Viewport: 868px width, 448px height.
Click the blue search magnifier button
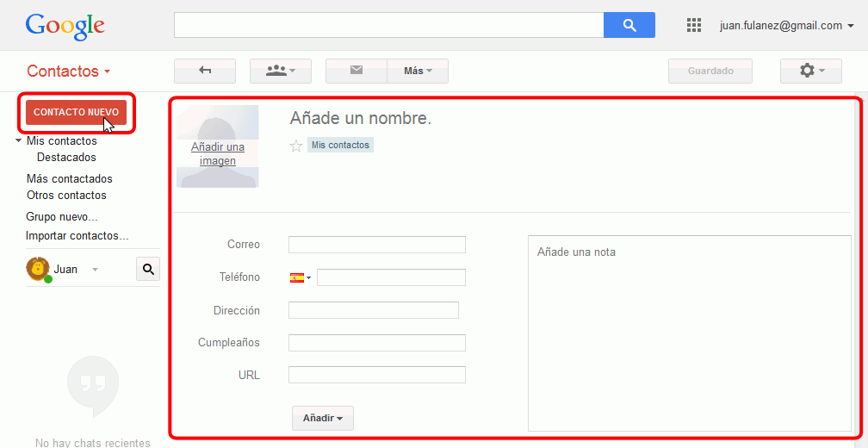629,25
